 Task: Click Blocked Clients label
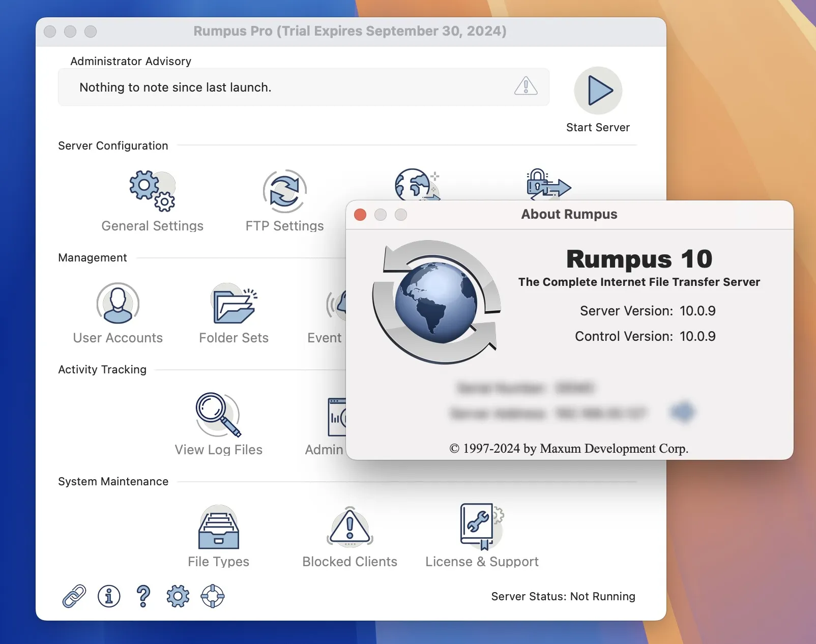coord(350,562)
